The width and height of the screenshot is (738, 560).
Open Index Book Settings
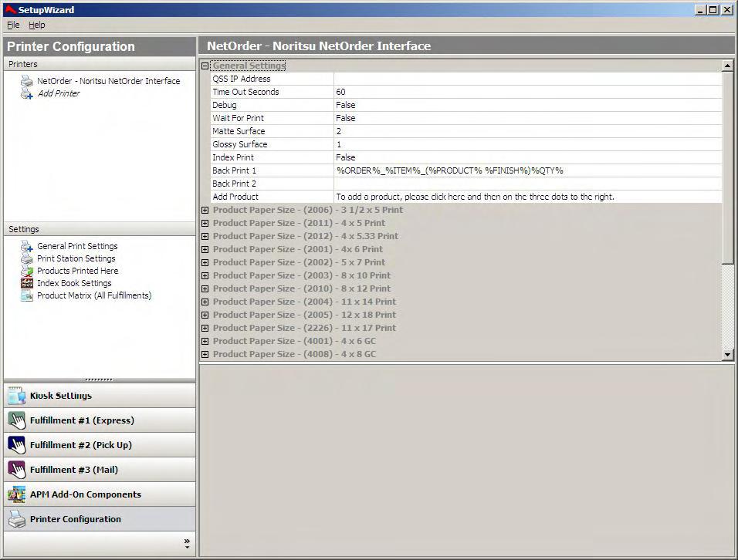click(x=74, y=283)
